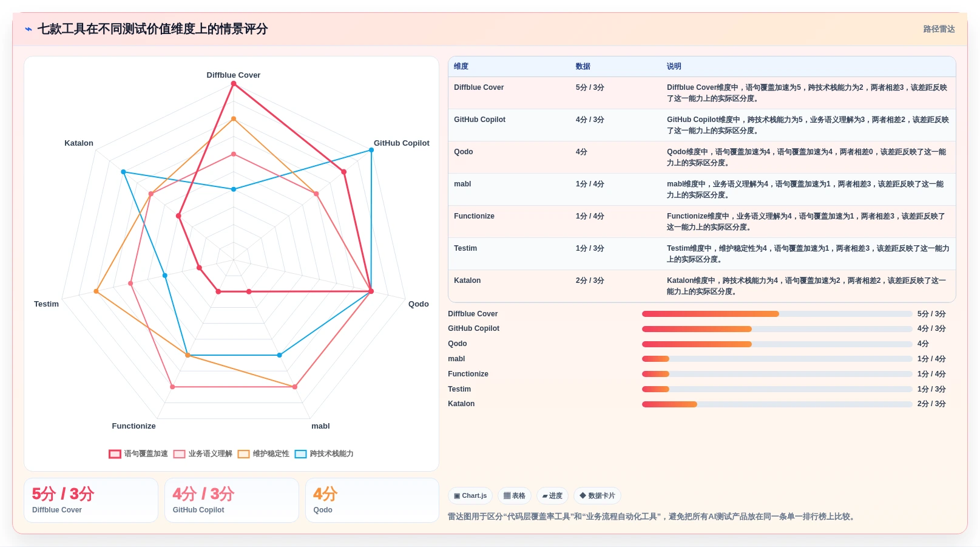Click the Qodo progress bar
This screenshot has height=547, width=980.
pos(777,344)
